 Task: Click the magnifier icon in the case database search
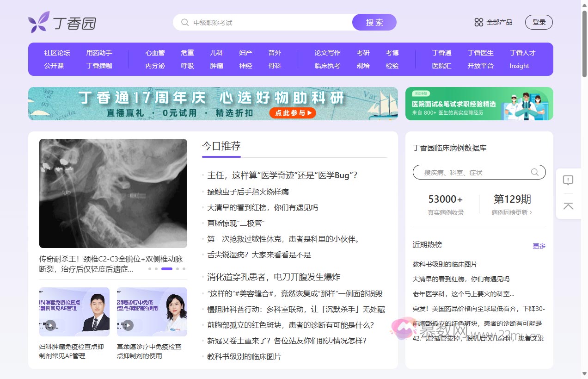(x=535, y=172)
